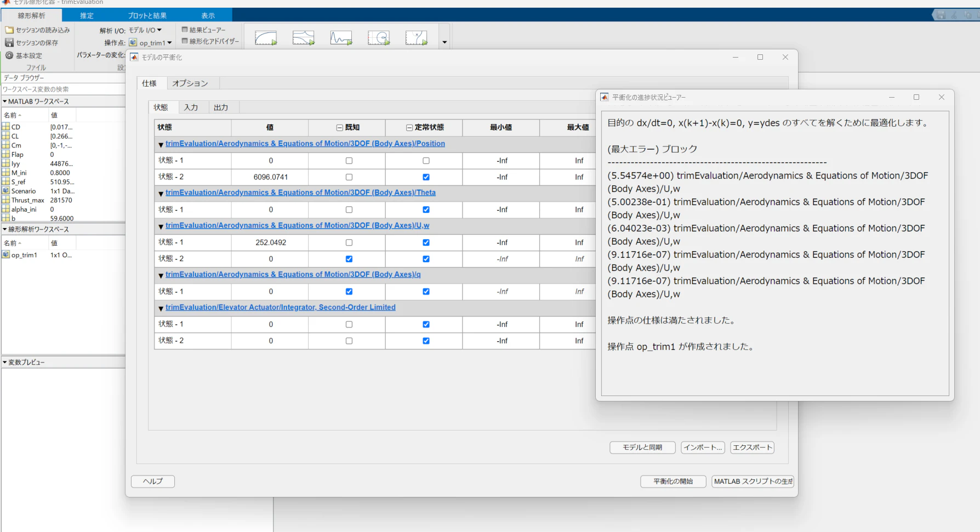Image resolution: width=980 pixels, height=532 pixels.
Task: Open 基本設定 via the gear icon
Action: coord(9,55)
